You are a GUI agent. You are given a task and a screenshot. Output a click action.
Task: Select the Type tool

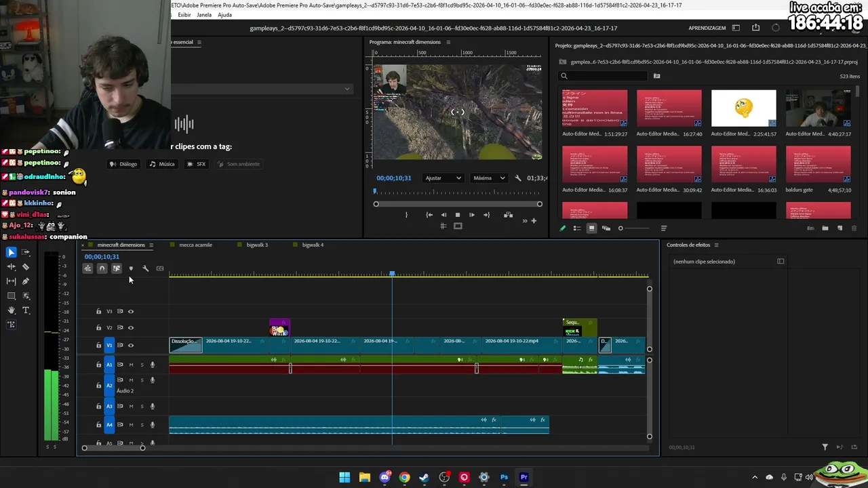pos(26,310)
